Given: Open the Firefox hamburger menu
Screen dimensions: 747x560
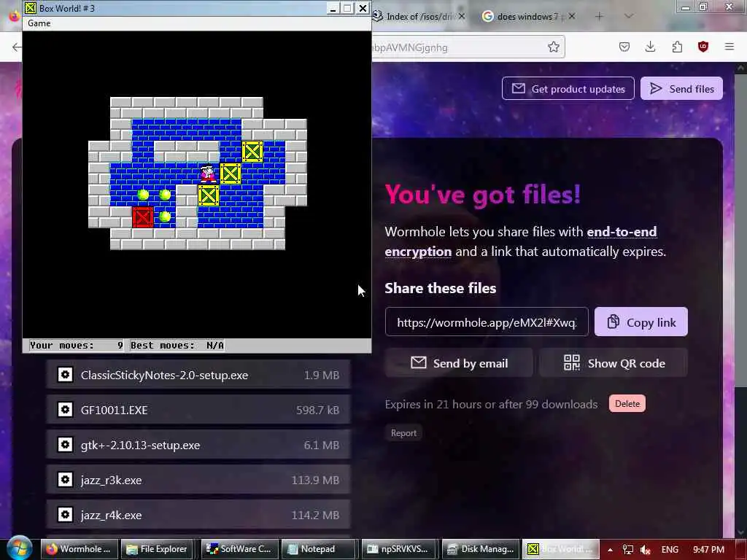Looking at the screenshot, I should [729, 47].
